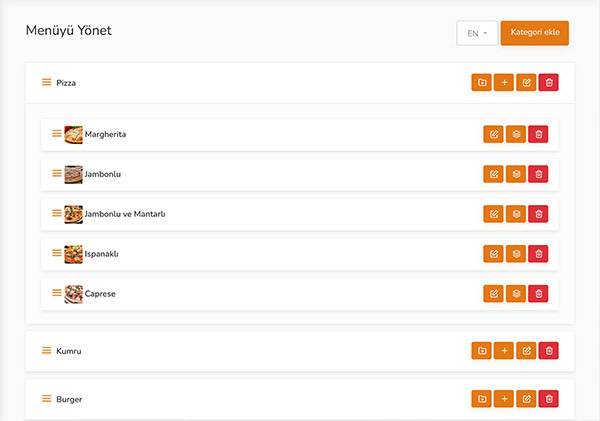
Task: Collapse the Pizza category header
Action: (66, 83)
